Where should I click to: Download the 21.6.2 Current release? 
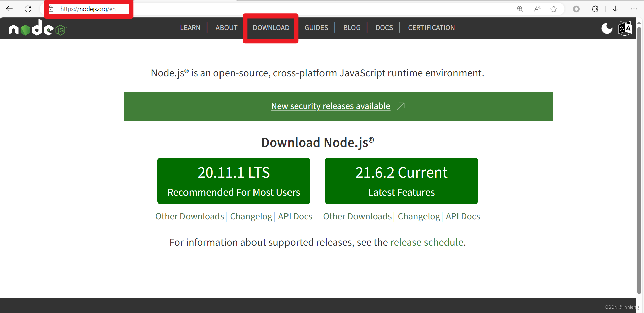(401, 181)
